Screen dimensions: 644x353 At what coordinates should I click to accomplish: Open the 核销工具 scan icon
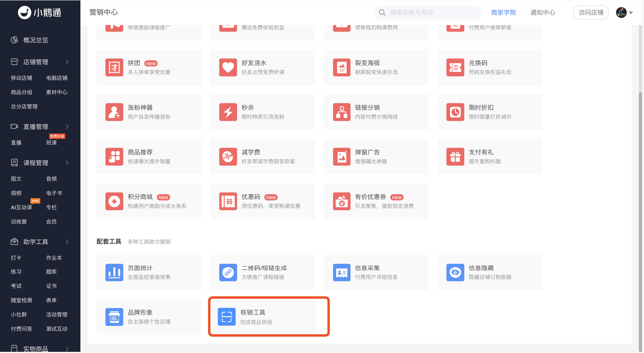[227, 317]
